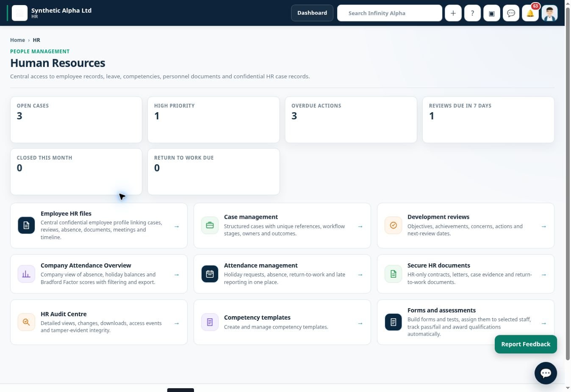The width and height of the screenshot is (571, 392).
Task: Open the floating chat bubble widget
Action: click(546, 373)
